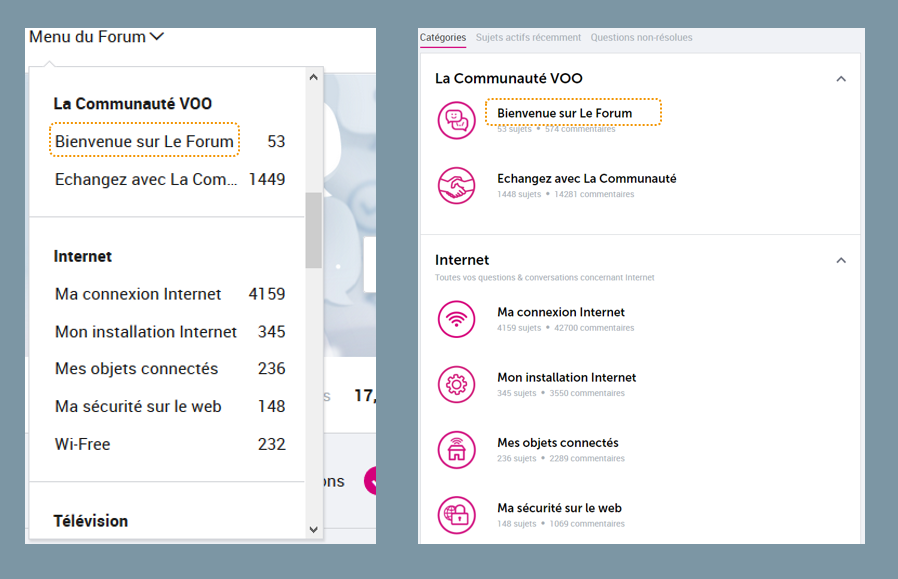The width and height of the screenshot is (898, 579).
Task: Collapse the Internet category section
Action: [x=841, y=261]
